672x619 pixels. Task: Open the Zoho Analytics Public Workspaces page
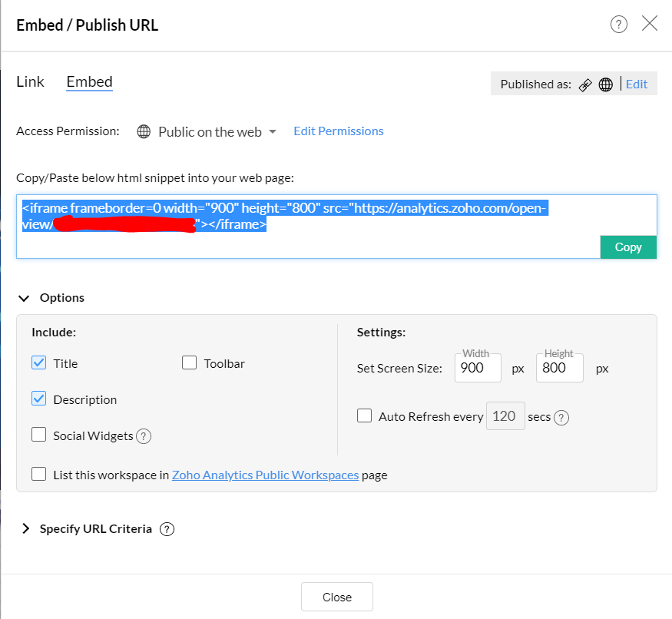click(x=265, y=475)
